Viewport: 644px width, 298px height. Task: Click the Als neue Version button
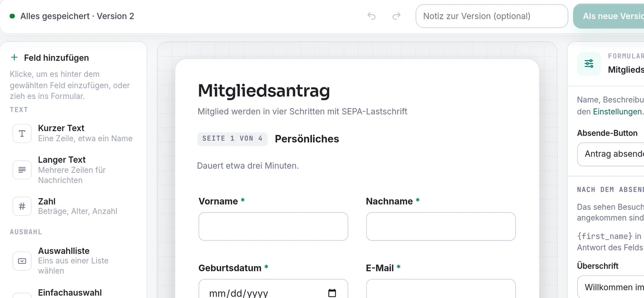[x=609, y=16]
